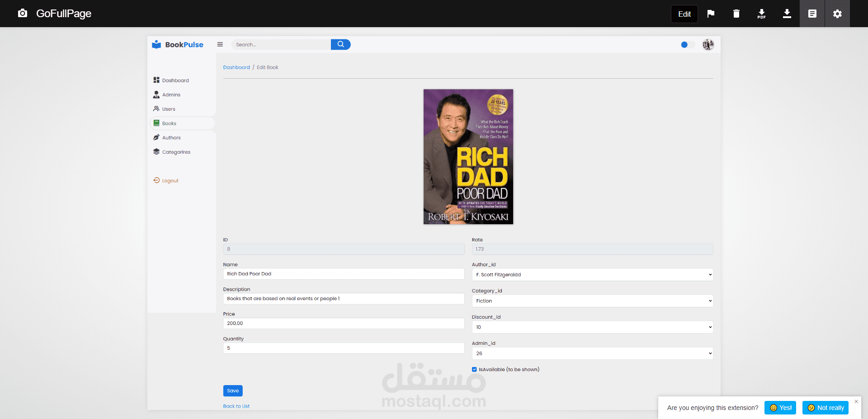
Task: Click the BookPulse logo icon
Action: (156, 44)
